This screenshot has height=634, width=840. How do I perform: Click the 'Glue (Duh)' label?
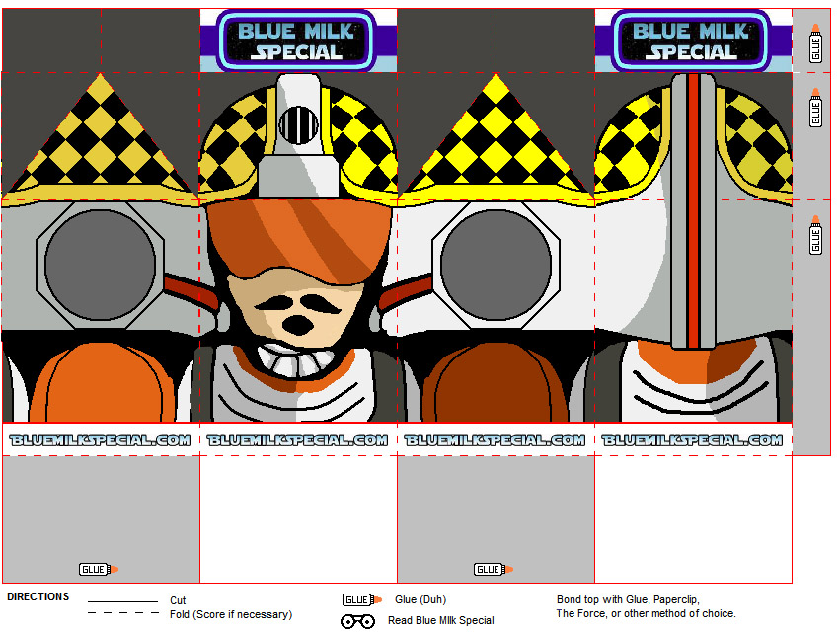point(420,599)
